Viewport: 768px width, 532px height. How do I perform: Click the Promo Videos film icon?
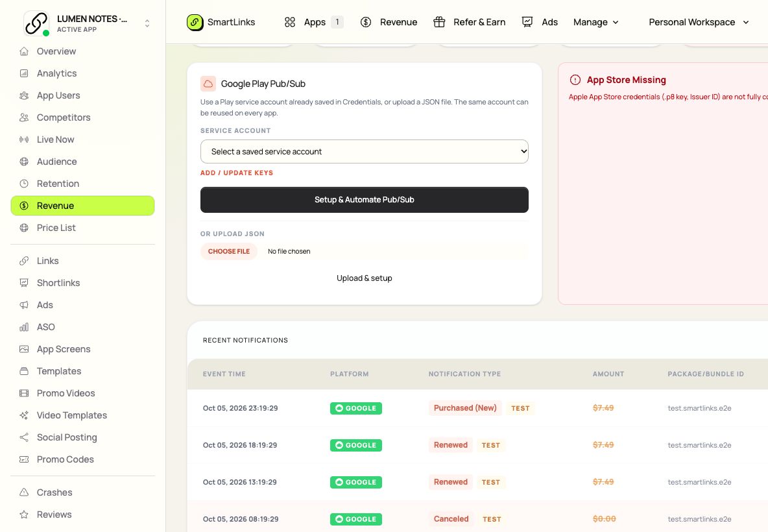(24, 393)
